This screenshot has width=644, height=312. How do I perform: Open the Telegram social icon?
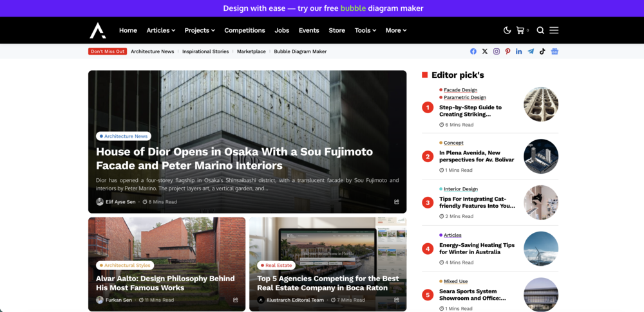point(531,51)
